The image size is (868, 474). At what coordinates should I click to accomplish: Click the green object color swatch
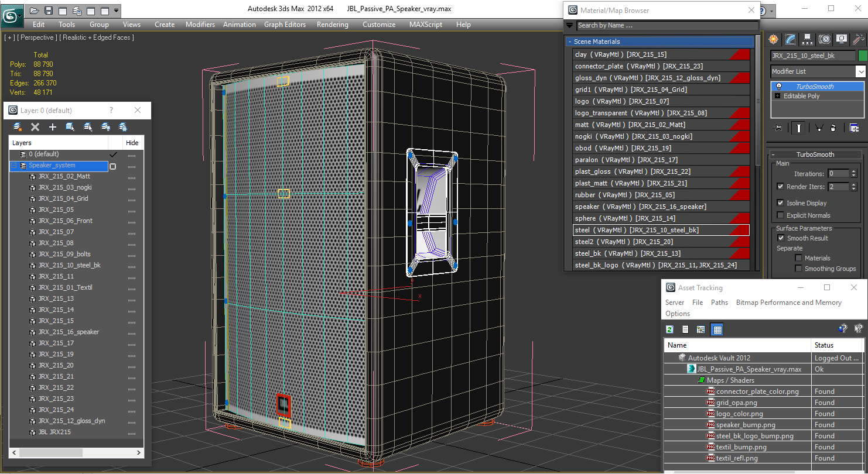[x=862, y=56]
